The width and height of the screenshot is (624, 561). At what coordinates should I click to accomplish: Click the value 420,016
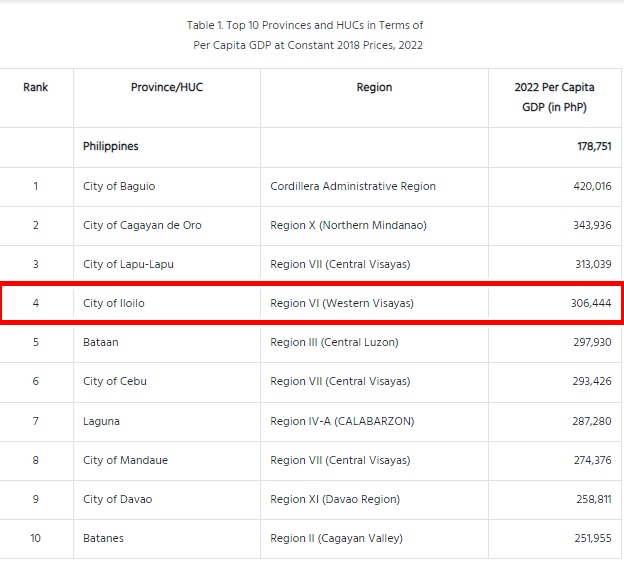click(592, 186)
